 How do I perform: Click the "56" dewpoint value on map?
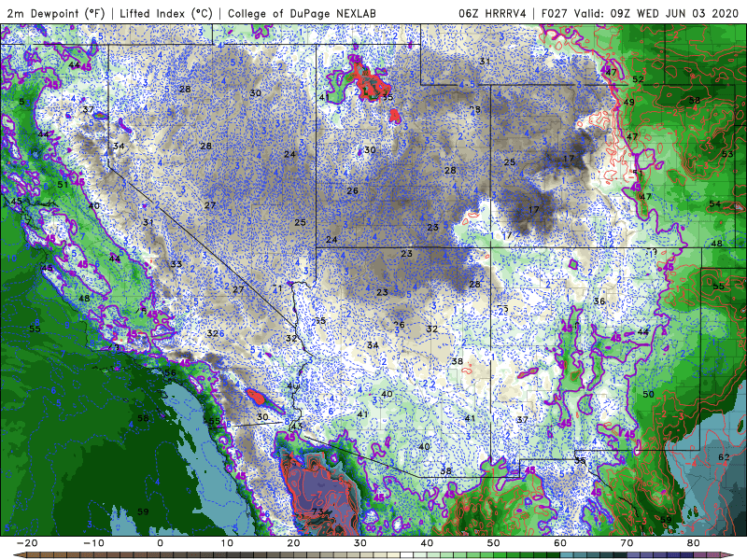point(170,372)
